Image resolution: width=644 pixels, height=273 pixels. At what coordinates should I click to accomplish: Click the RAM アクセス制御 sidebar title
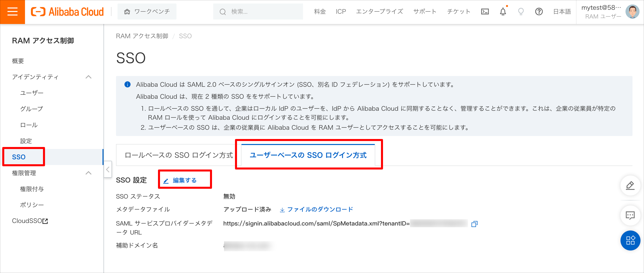[43, 40]
